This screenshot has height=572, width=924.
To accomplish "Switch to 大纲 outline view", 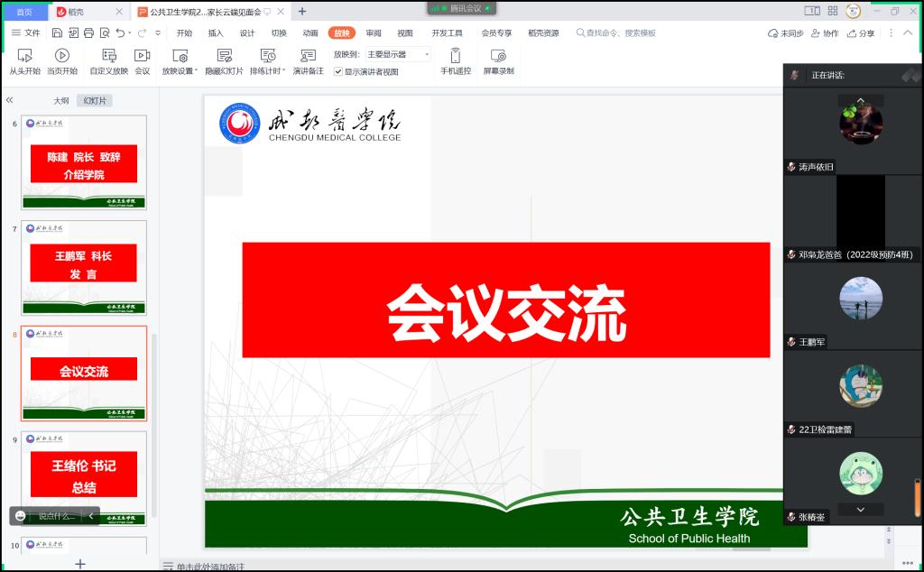I will [x=60, y=101].
